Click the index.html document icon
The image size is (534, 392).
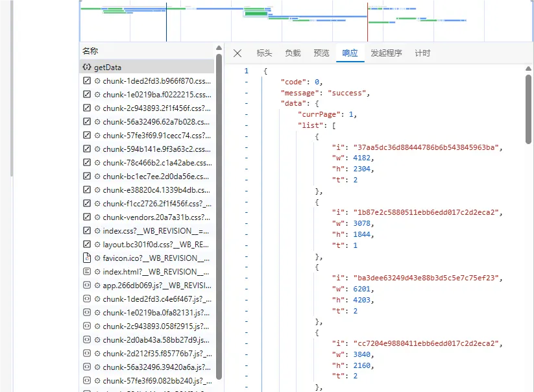(87, 271)
